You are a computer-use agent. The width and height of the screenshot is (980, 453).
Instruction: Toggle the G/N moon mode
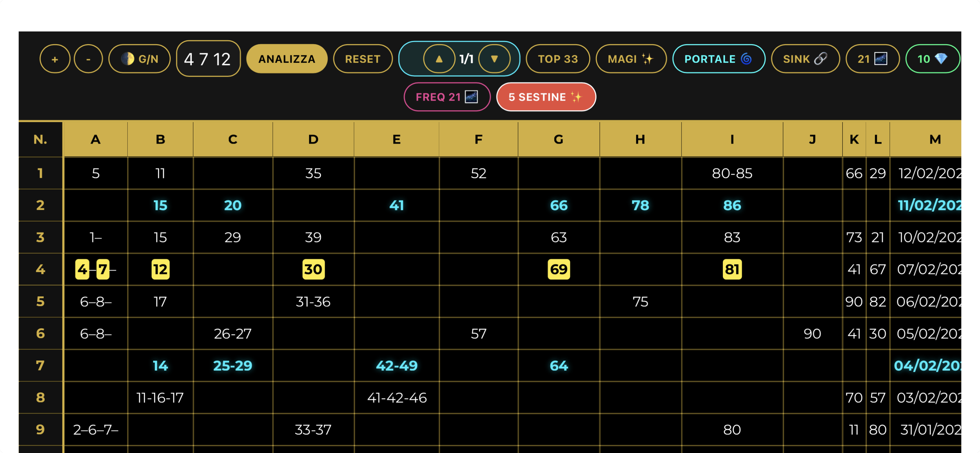(140, 59)
